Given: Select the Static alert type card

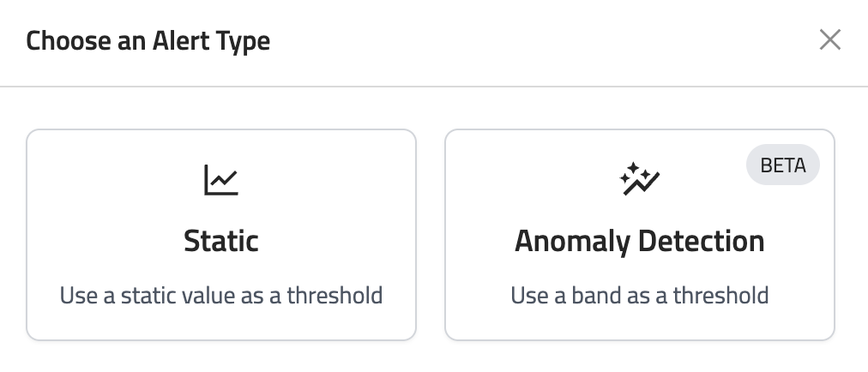Looking at the screenshot, I should [221, 235].
